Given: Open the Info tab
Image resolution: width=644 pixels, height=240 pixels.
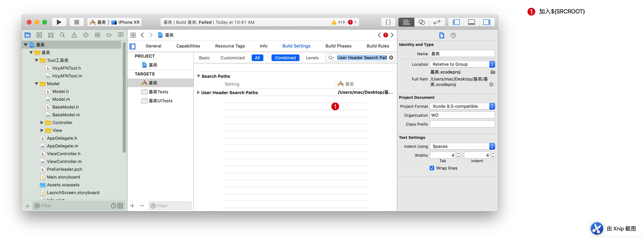Looking at the screenshot, I should (263, 46).
